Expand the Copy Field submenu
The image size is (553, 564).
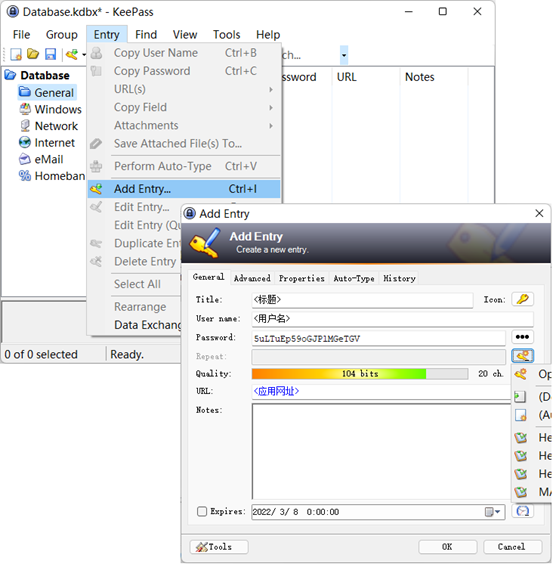184,107
